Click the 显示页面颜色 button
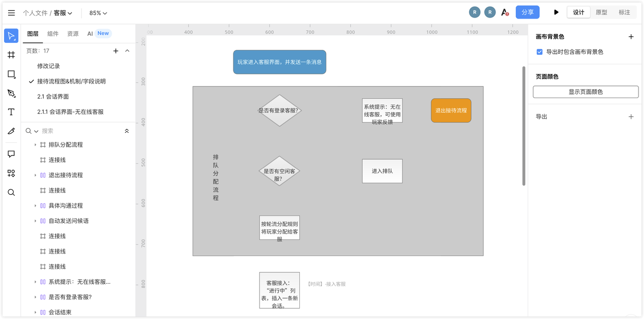The image size is (644, 319). click(586, 92)
